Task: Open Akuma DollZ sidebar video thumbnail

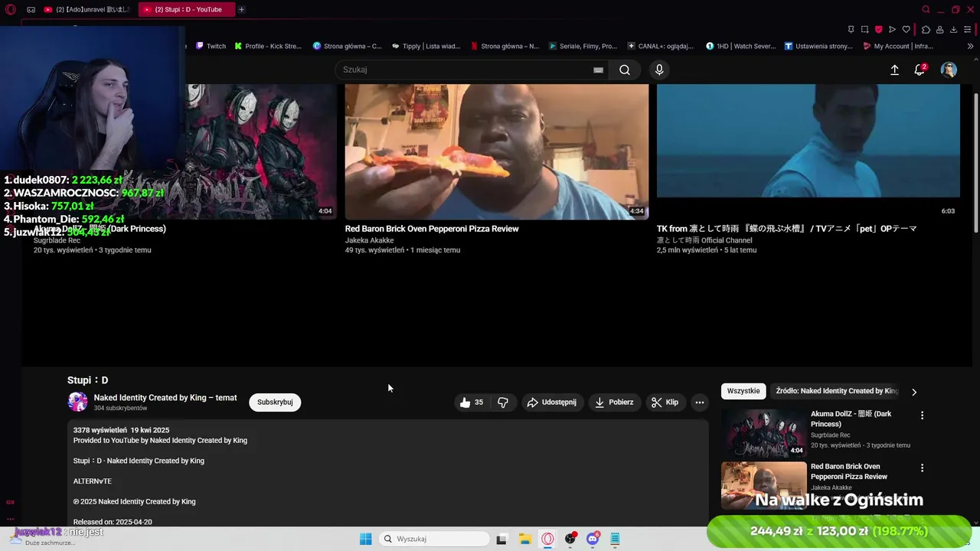Action: pos(763,433)
